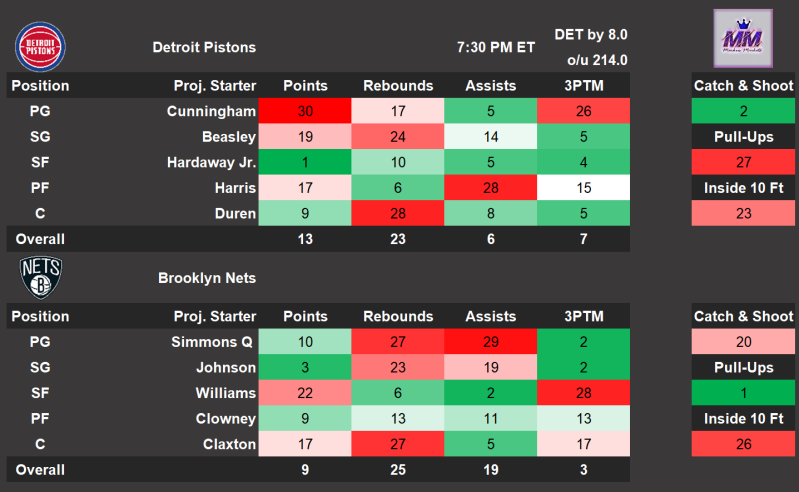The width and height of the screenshot is (799, 492).
Task: Click the o/u 214.0 total
Action: [x=597, y=60]
